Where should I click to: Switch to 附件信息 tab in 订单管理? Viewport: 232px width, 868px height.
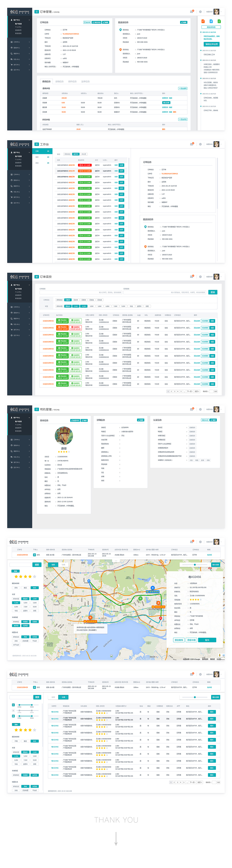(x=72, y=82)
